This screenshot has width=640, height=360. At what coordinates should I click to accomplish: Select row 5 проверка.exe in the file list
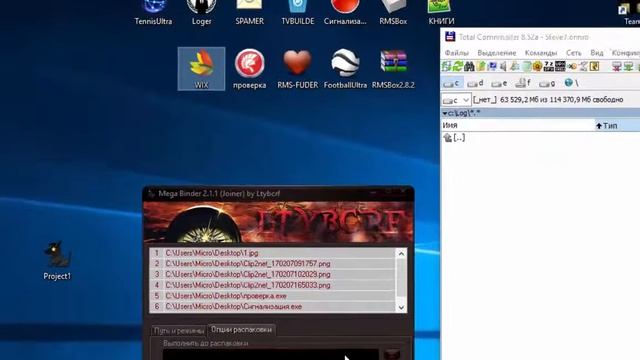[272, 296]
